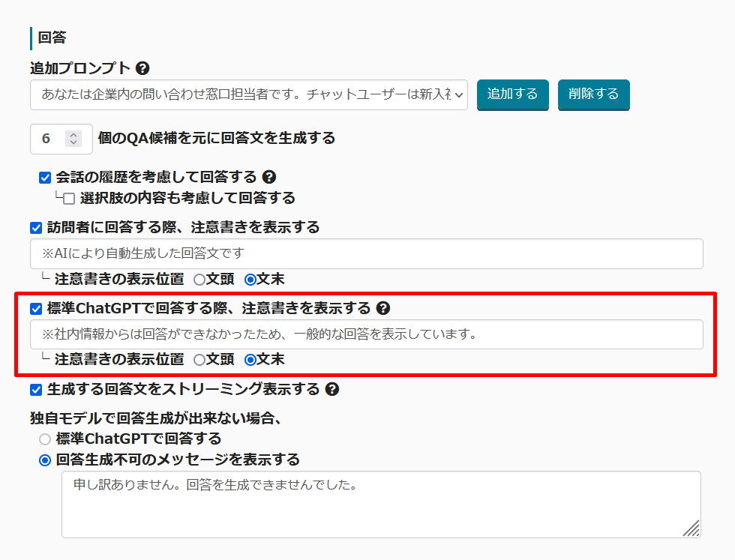Toggle 会話の履歴を考慮して回答する checkbox
Viewport: 735px width, 560px height.
tap(45, 178)
